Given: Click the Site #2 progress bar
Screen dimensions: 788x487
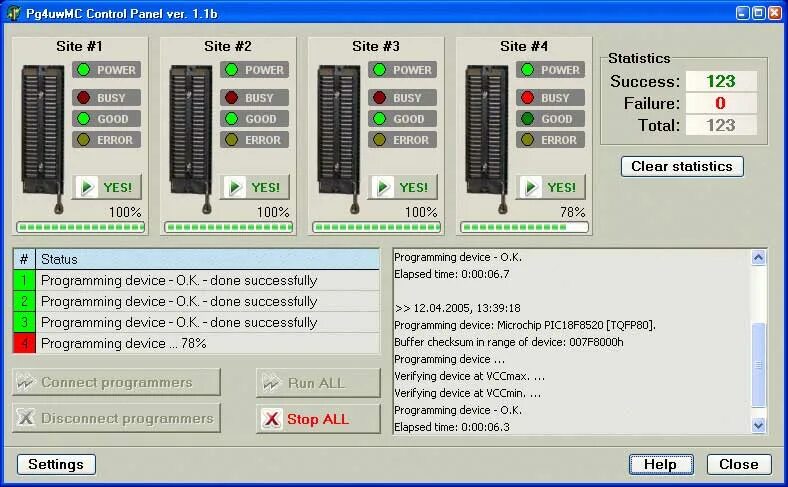Looking at the screenshot, I should pyautogui.click(x=229, y=227).
